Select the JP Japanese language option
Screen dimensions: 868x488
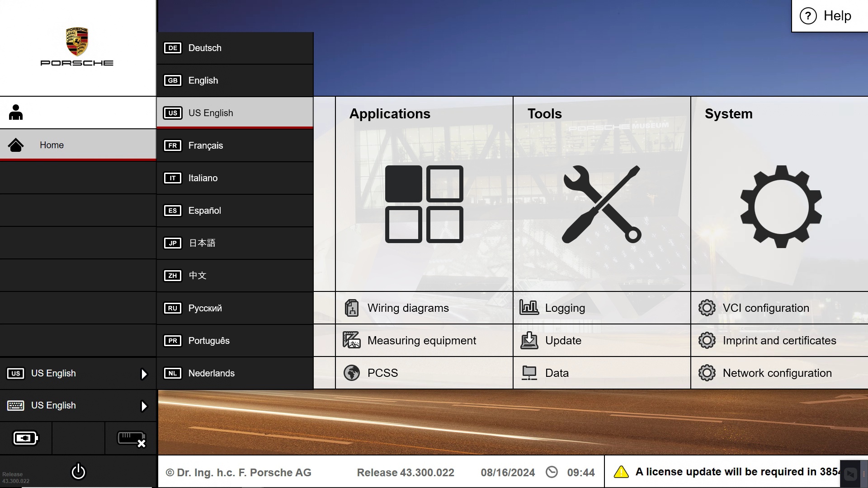(x=235, y=243)
